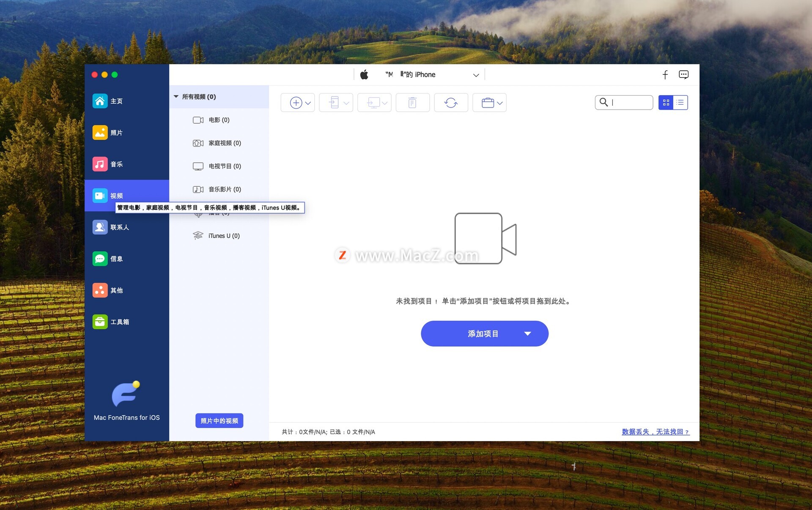Click the 音乐影片 music video icon
Viewport: 812px width, 510px height.
click(198, 189)
